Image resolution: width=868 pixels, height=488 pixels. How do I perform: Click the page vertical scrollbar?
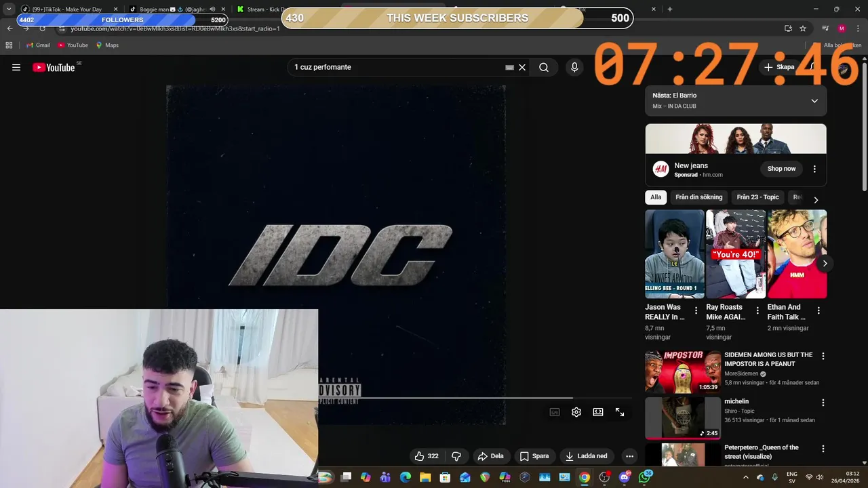[x=864, y=125]
